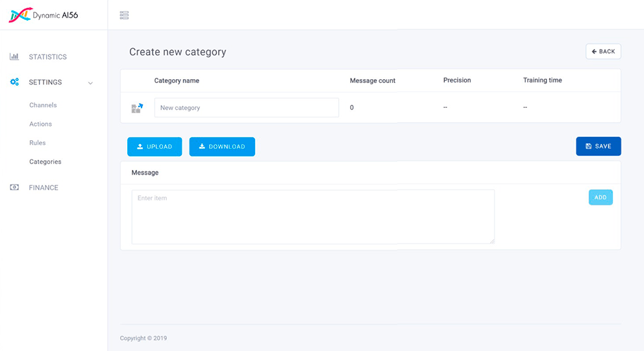Select Rules from the Settings submenu
Screen dimensions: 644x351
click(38, 143)
